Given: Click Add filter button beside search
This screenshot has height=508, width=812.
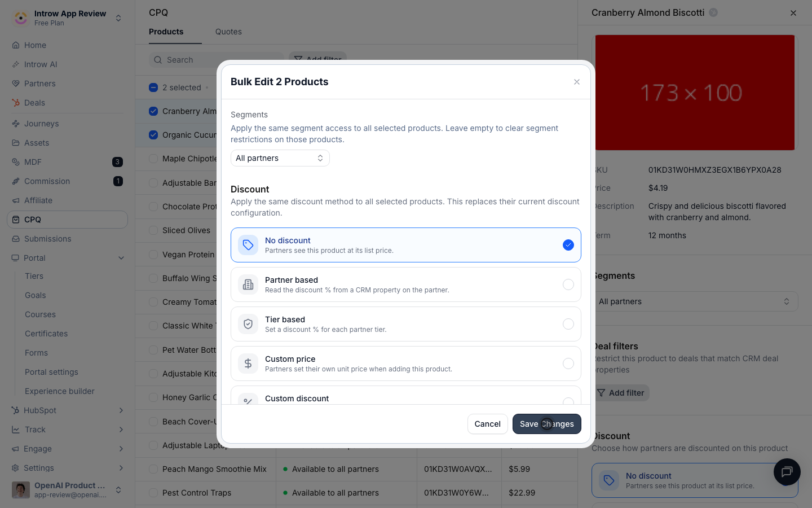Looking at the screenshot, I should click(318, 59).
